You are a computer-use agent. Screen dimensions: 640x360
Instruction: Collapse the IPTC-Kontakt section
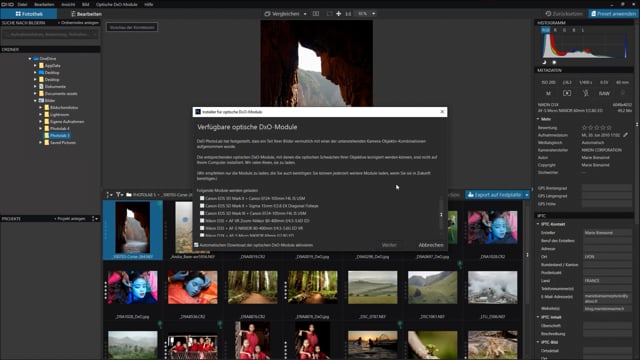pyautogui.click(x=538, y=224)
